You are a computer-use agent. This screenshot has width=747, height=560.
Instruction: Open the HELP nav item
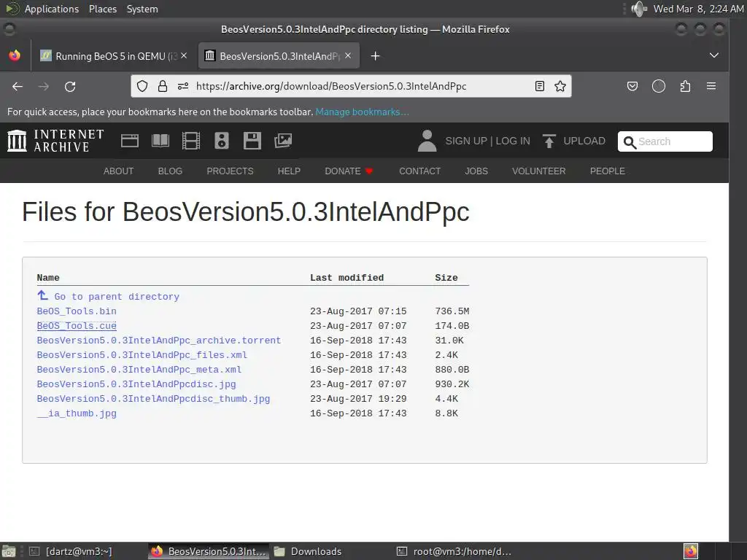[x=289, y=171]
